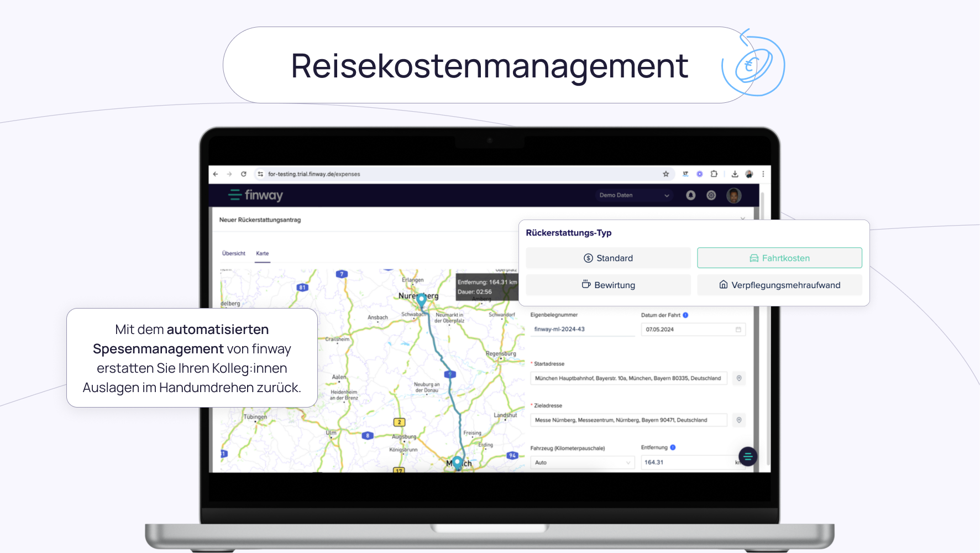Collapse the Neuer Rückerstattungsantrag panel chevron
The image size is (980, 553).
click(x=743, y=219)
